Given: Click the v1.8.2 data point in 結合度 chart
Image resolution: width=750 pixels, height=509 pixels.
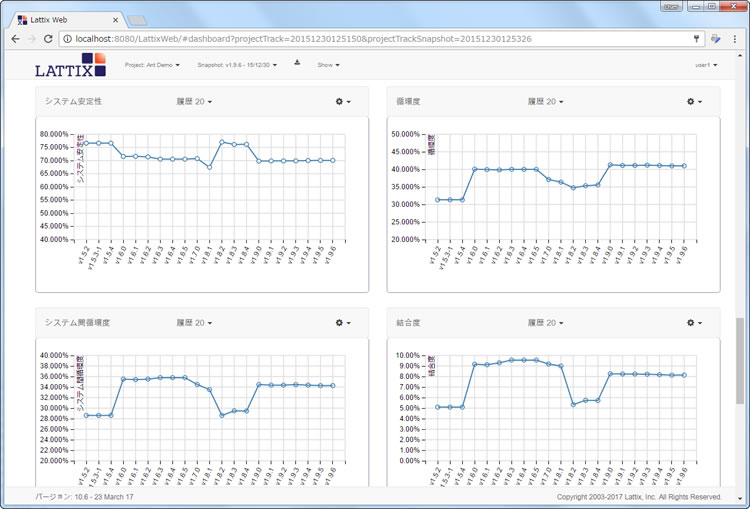Looking at the screenshot, I should coord(573,405).
